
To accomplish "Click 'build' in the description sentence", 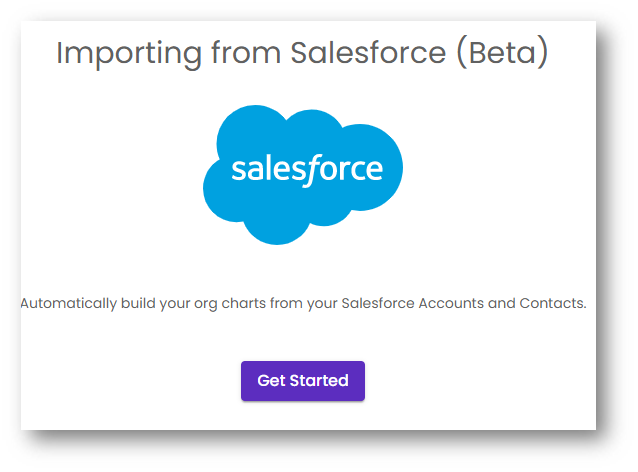I will click(136, 302).
